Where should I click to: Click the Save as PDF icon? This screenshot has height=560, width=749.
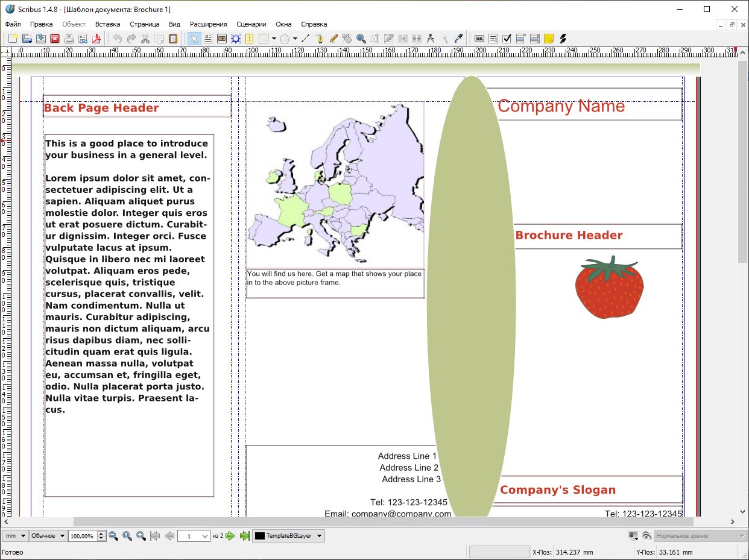click(95, 39)
